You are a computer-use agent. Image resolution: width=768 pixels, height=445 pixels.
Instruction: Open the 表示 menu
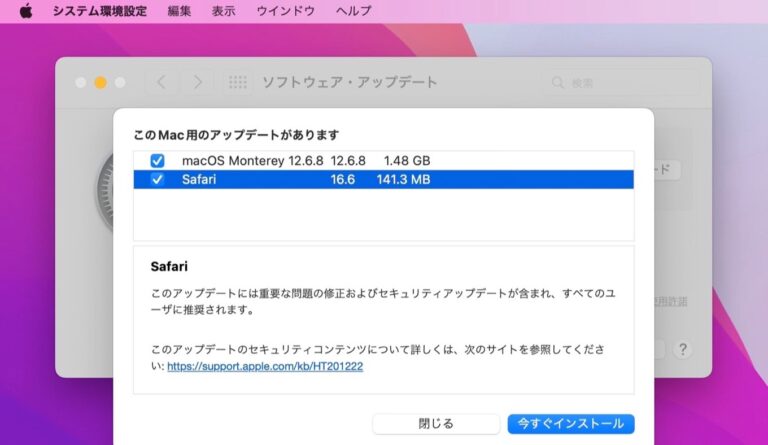[223, 11]
